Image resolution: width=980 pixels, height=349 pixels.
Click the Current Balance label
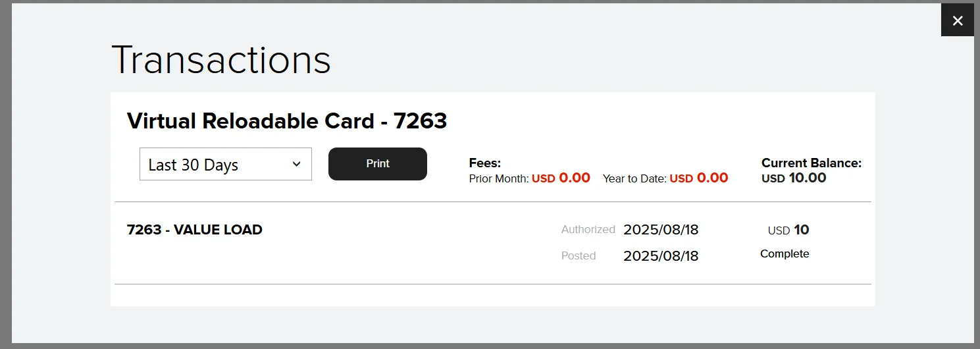tap(811, 163)
